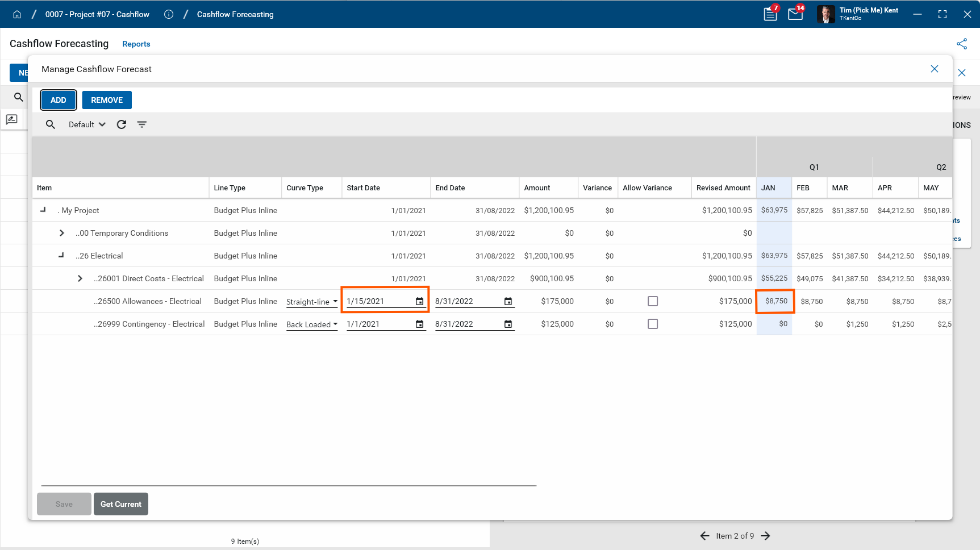The width and height of the screenshot is (980, 550).
Task: Open calendar picker for Allowances end date
Action: (x=508, y=301)
